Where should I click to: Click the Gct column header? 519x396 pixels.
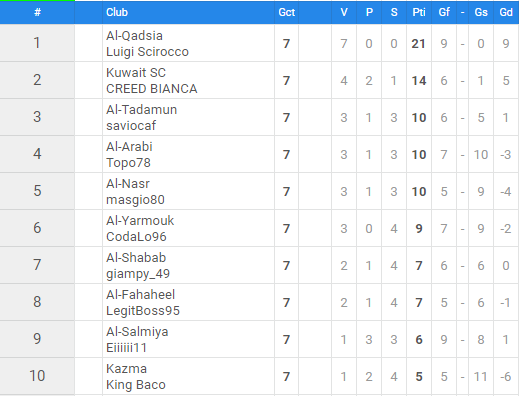tap(287, 12)
